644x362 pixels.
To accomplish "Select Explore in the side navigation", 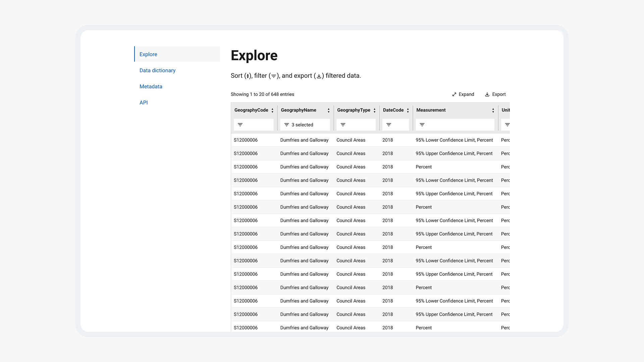I will [x=177, y=54].
